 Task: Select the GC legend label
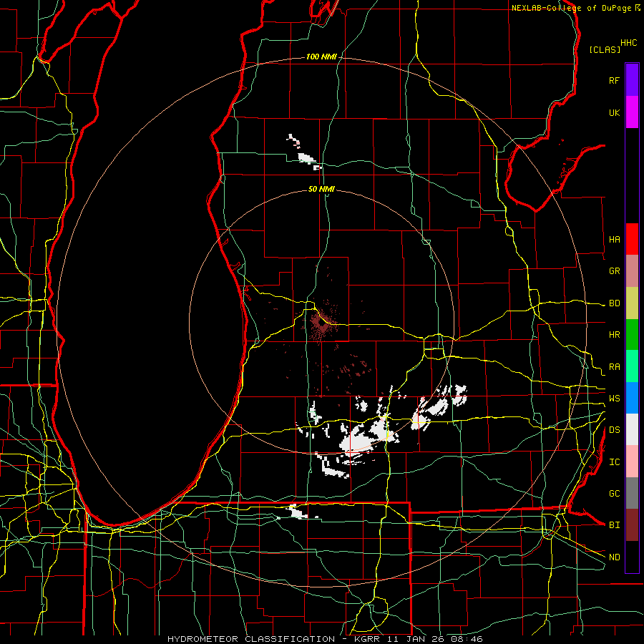[614, 493]
